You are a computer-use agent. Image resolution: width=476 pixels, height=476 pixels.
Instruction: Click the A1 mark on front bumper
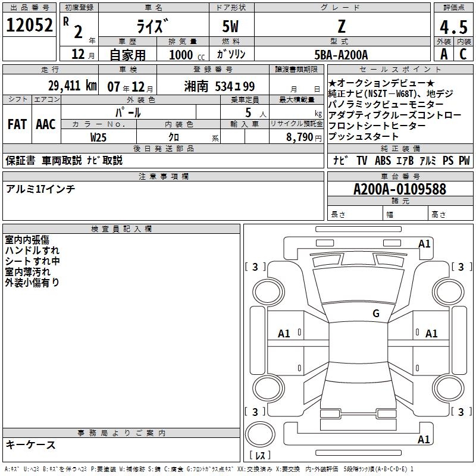(424, 244)
